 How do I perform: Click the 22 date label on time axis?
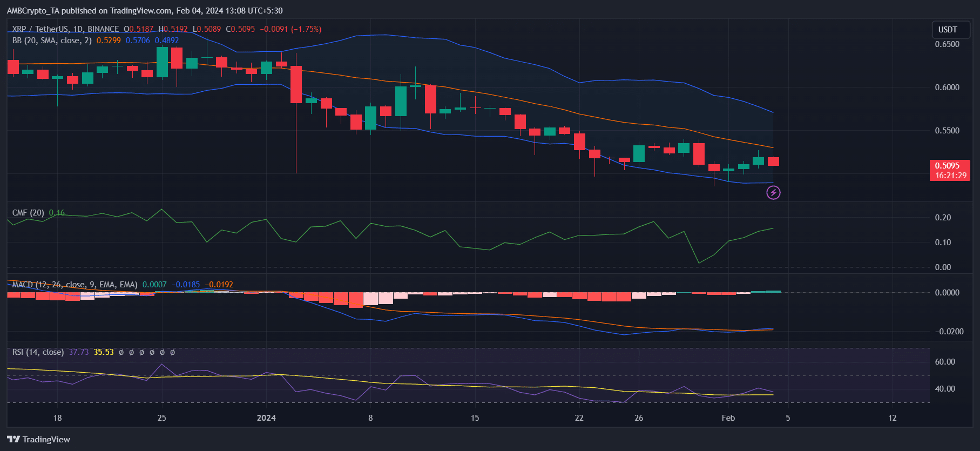579,418
